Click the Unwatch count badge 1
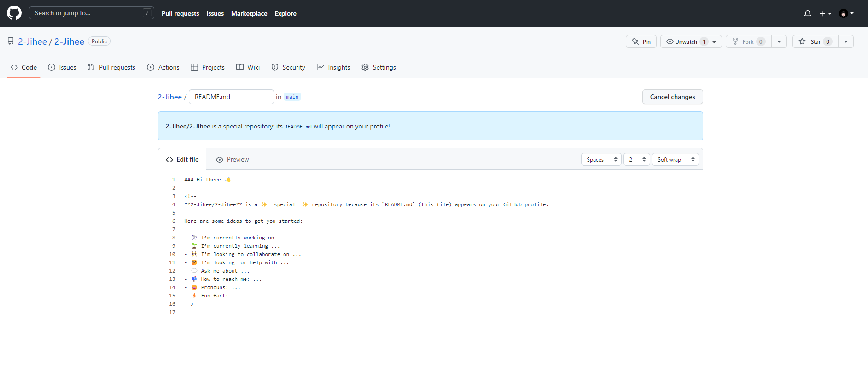This screenshot has height=373, width=868. [x=704, y=41]
